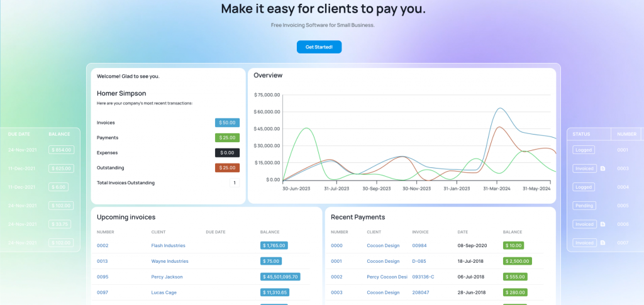Click the $ 33.75 balance in left panel
The height and width of the screenshot is (305, 644).
[60, 224]
